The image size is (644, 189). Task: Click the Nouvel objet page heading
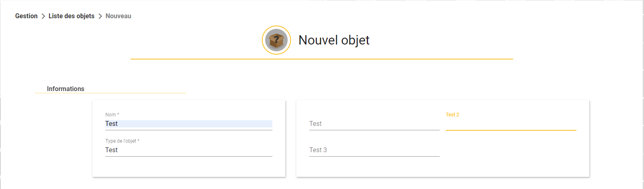coord(334,40)
